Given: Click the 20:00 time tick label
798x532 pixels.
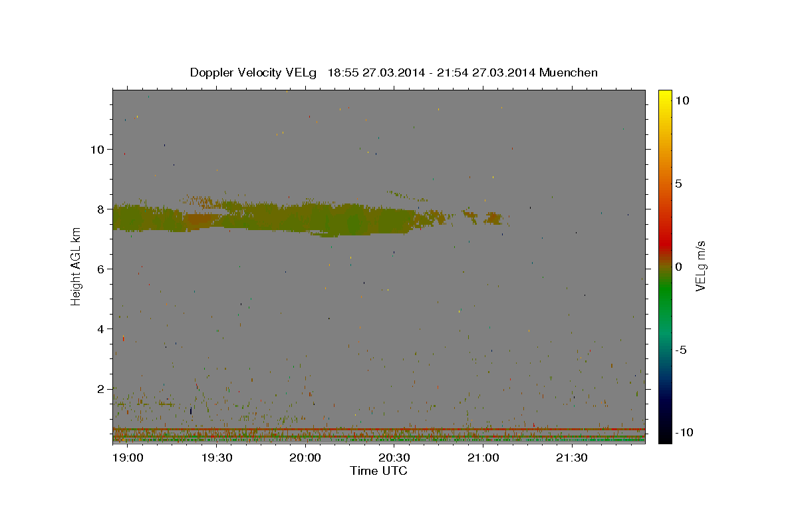Looking at the screenshot, I should 305,458.
